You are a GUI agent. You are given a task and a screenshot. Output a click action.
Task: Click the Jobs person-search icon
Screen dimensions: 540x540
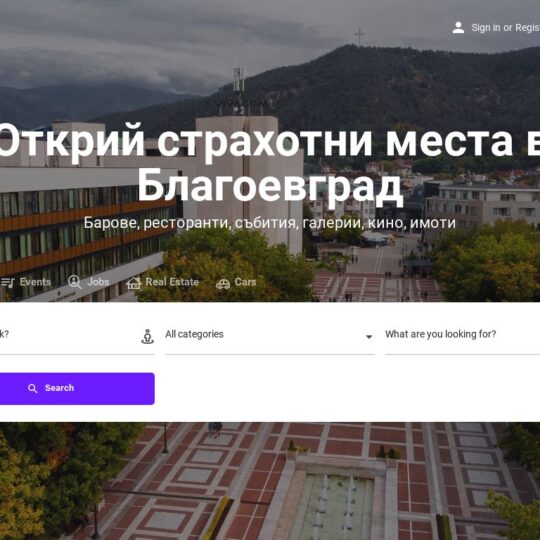click(75, 282)
